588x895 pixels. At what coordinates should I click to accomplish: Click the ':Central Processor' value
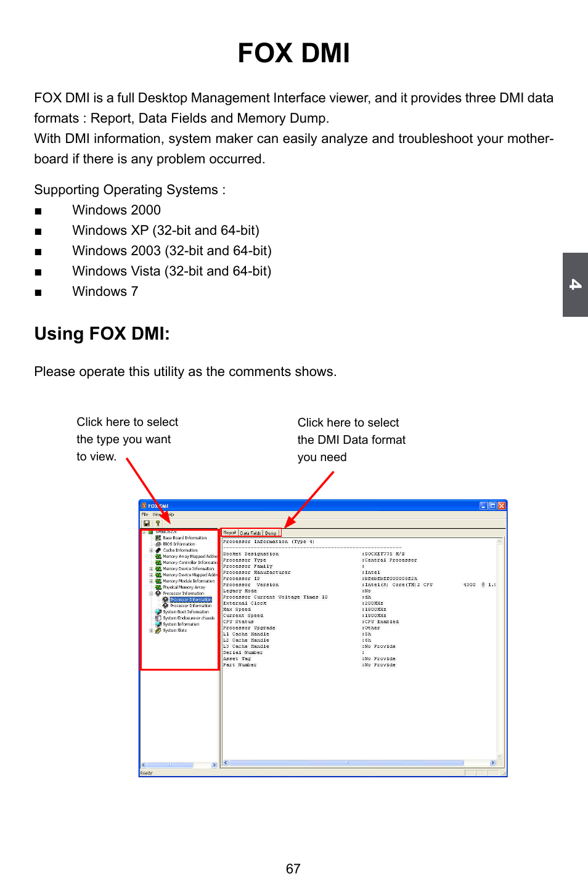390,560
